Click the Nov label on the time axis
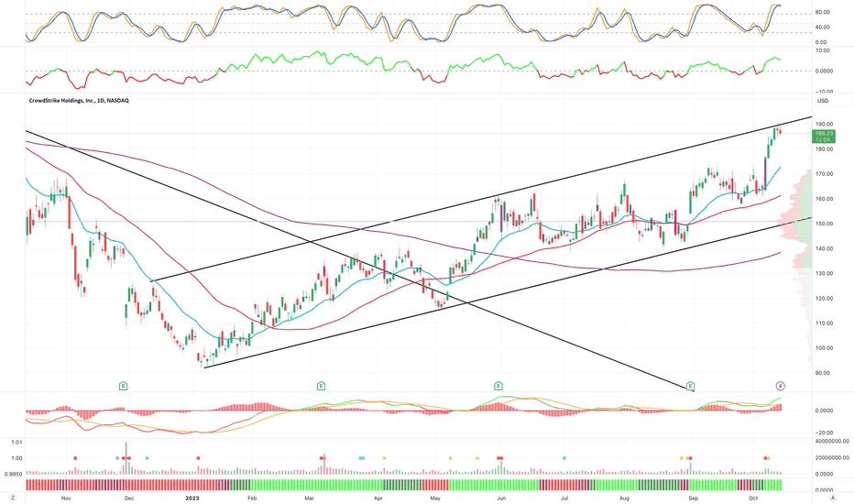The image size is (854, 504). (66, 499)
